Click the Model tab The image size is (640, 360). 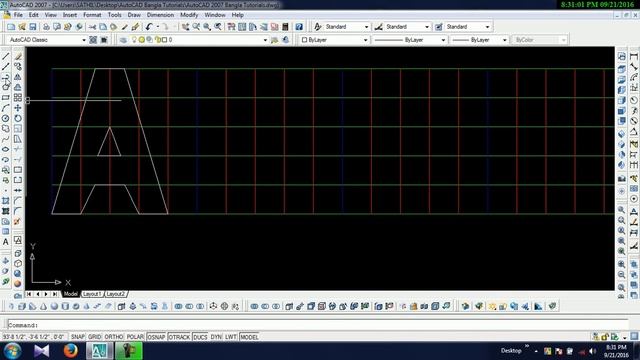pos(70,294)
